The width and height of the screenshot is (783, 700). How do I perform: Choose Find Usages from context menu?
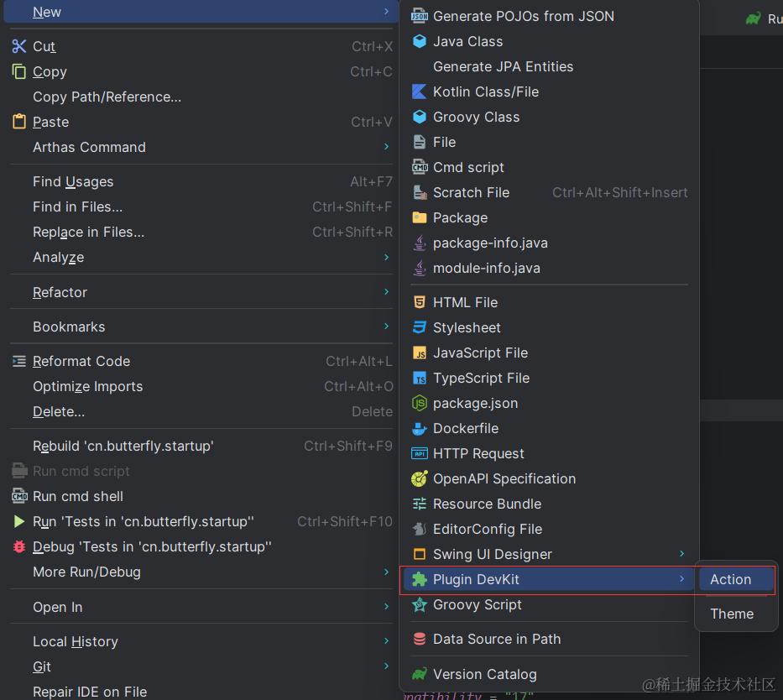click(201, 182)
